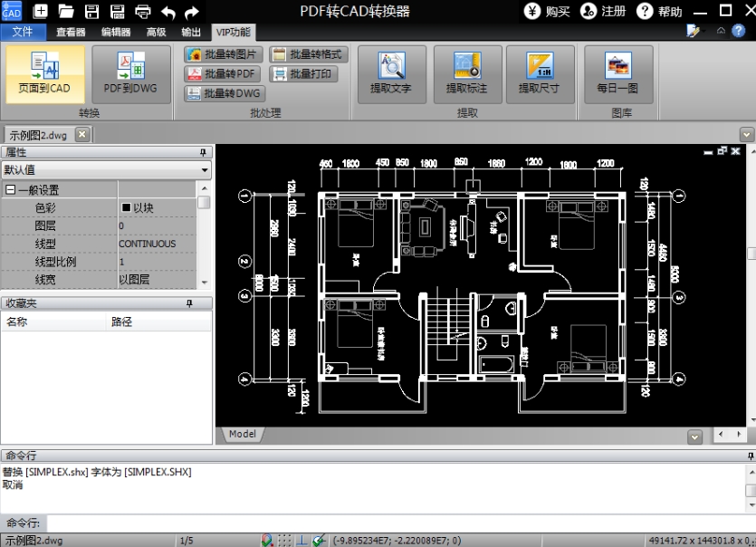Collapse the 一般设置 properties group

click(x=11, y=190)
